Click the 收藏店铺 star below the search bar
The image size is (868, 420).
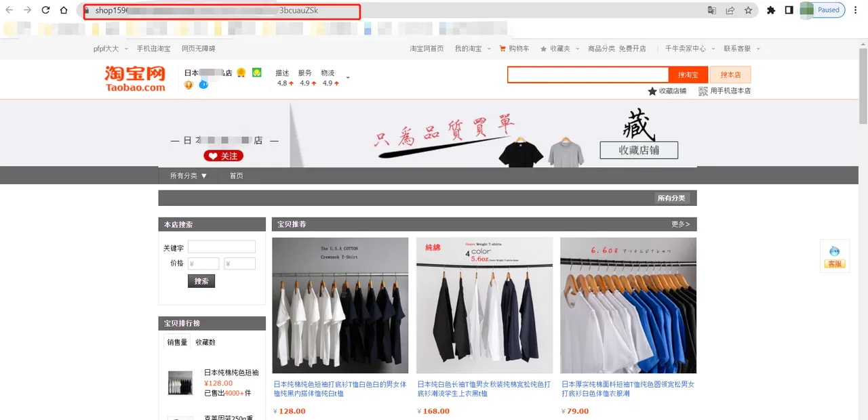650,91
